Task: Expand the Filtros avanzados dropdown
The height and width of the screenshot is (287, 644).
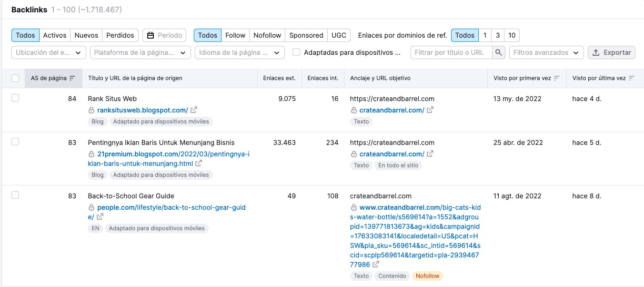Action: coord(546,52)
